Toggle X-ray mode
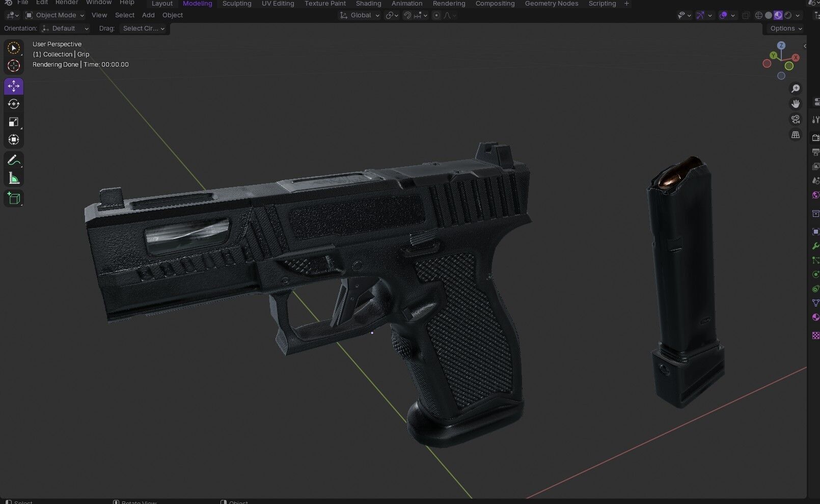The width and height of the screenshot is (820, 504). (746, 15)
